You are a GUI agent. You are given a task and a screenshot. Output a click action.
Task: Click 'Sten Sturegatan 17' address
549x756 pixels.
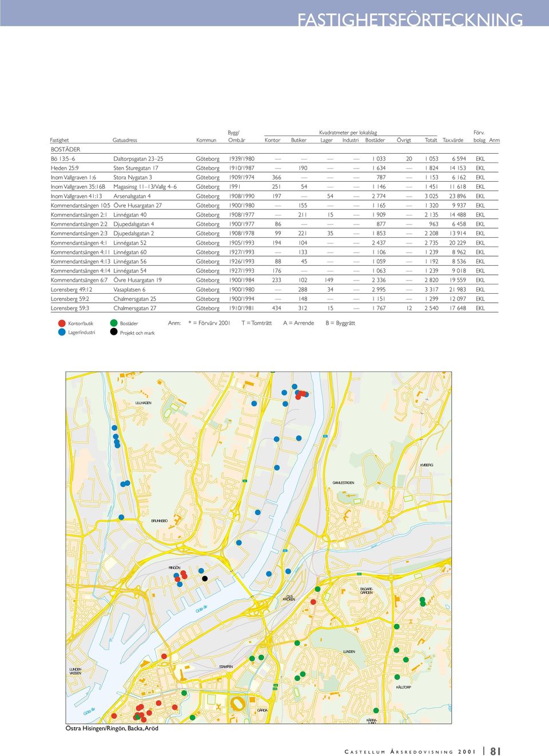(136, 168)
